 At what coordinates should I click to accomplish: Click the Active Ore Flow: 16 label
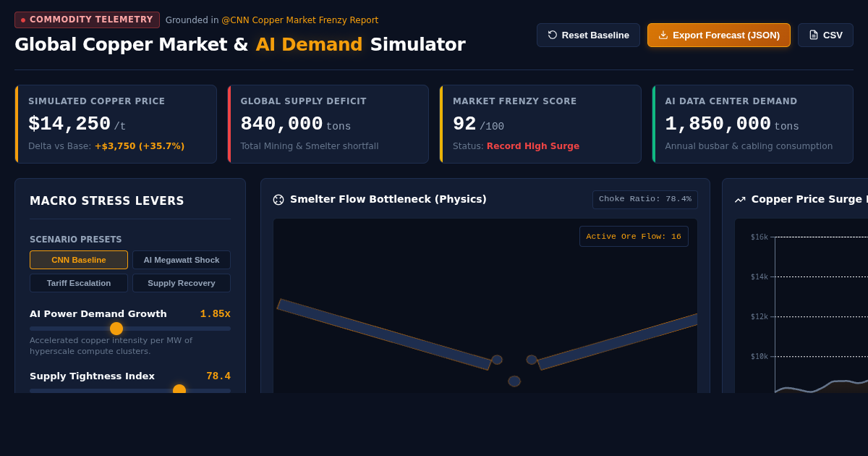[x=634, y=236]
